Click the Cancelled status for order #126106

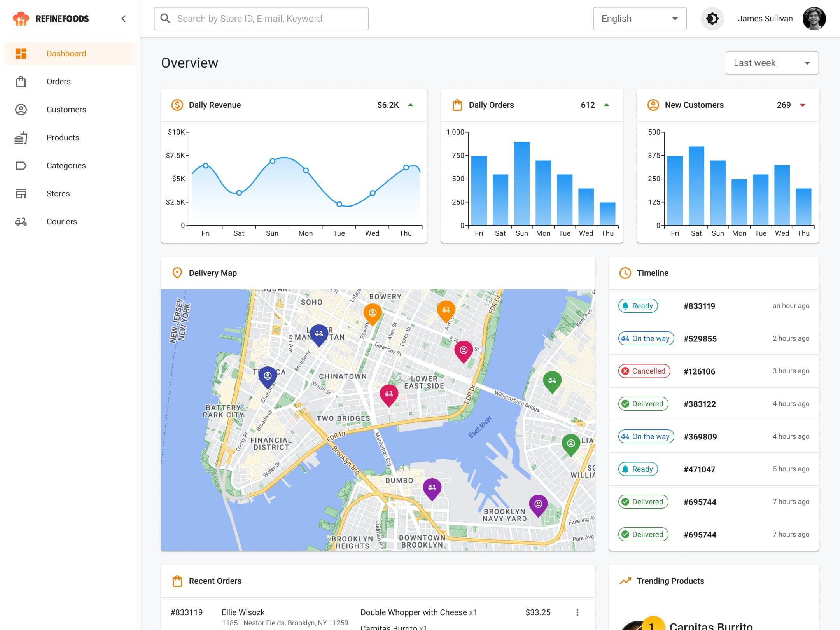coord(644,371)
